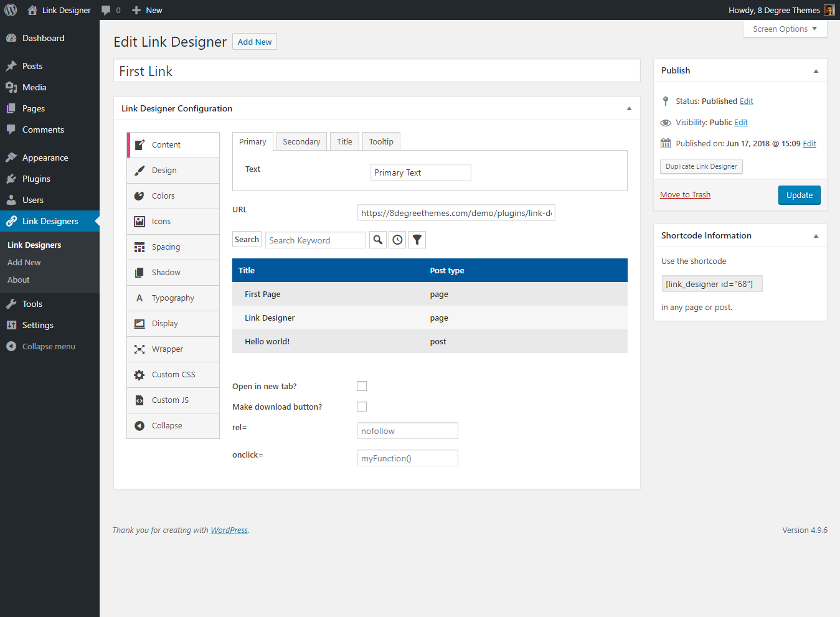Open the Link Designers menu item

50,221
